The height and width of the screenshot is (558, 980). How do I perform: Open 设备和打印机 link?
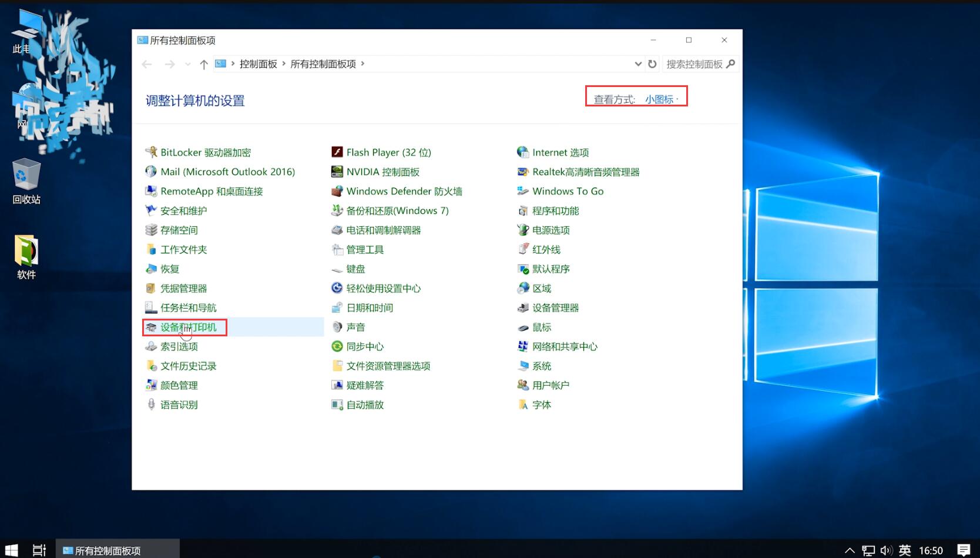click(189, 327)
